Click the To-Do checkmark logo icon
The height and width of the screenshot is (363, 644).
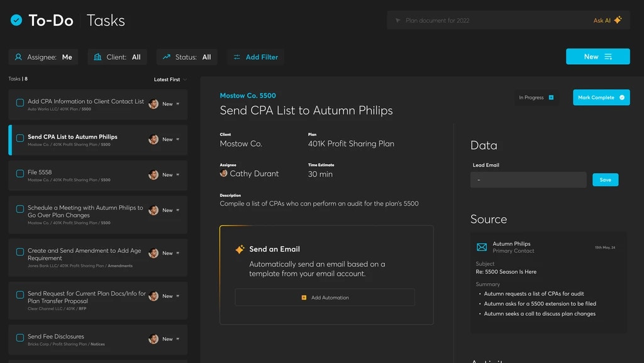point(16,20)
